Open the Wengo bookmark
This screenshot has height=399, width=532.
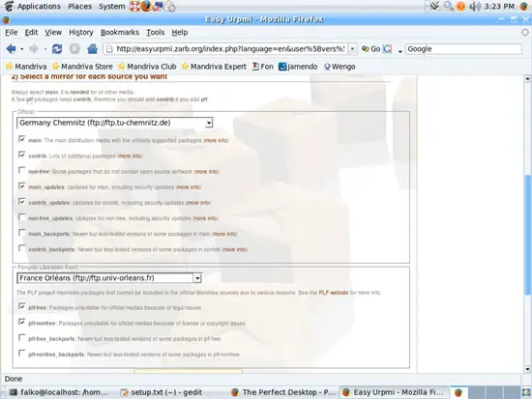point(340,67)
